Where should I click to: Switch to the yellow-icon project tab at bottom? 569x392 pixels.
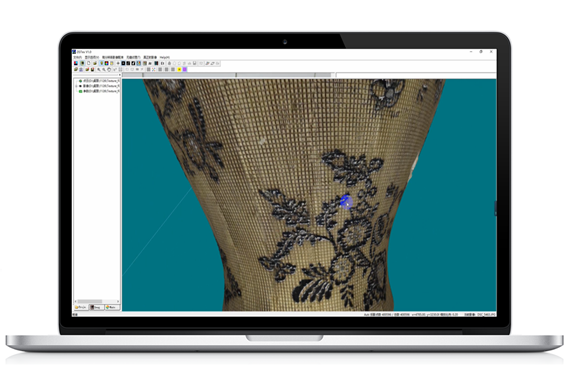point(81,307)
